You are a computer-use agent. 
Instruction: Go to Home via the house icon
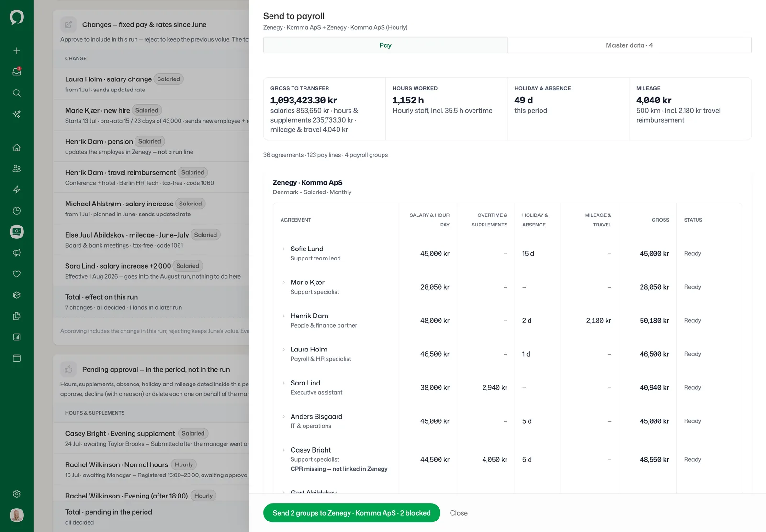pyautogui.click(x=17, y=147)
